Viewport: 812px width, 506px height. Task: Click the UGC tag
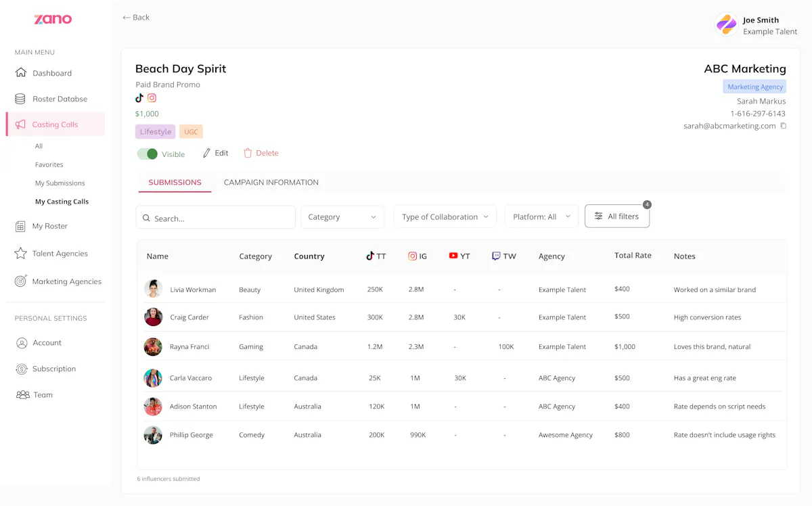click(x=191, y=132)
